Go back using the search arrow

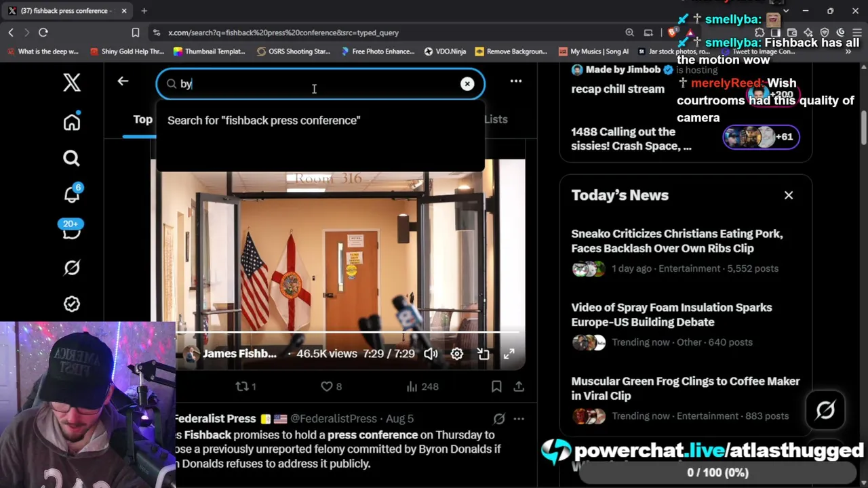(123, 81)
